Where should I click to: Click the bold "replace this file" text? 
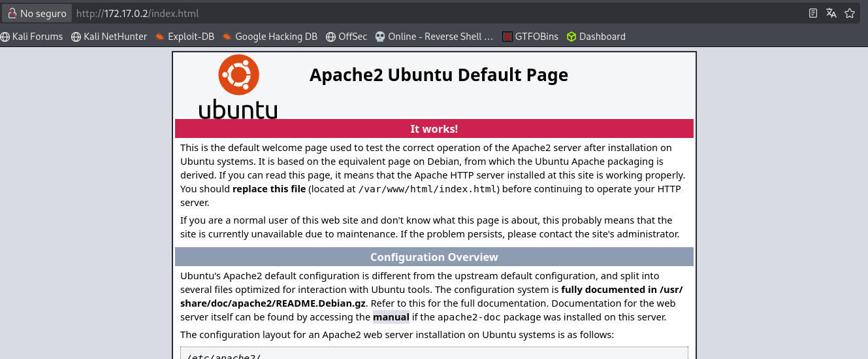(269, 189)
